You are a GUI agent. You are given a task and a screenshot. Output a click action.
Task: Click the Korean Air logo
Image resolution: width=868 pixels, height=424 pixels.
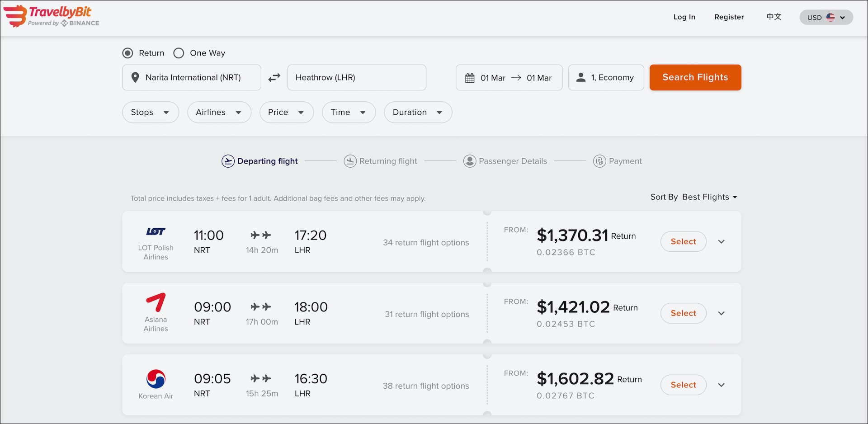pos(156,379)
